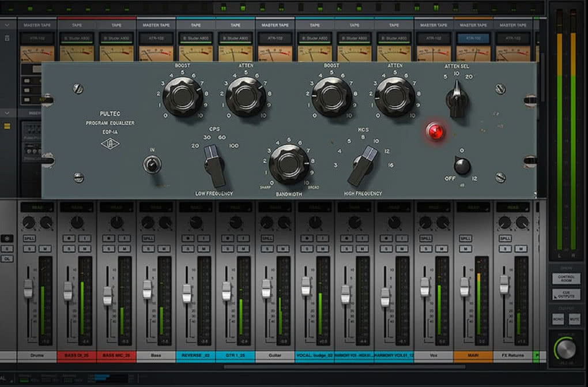Collapse the inserts section chevron on left
Viewport: 588px width, 387px height.
click(7, 113)
